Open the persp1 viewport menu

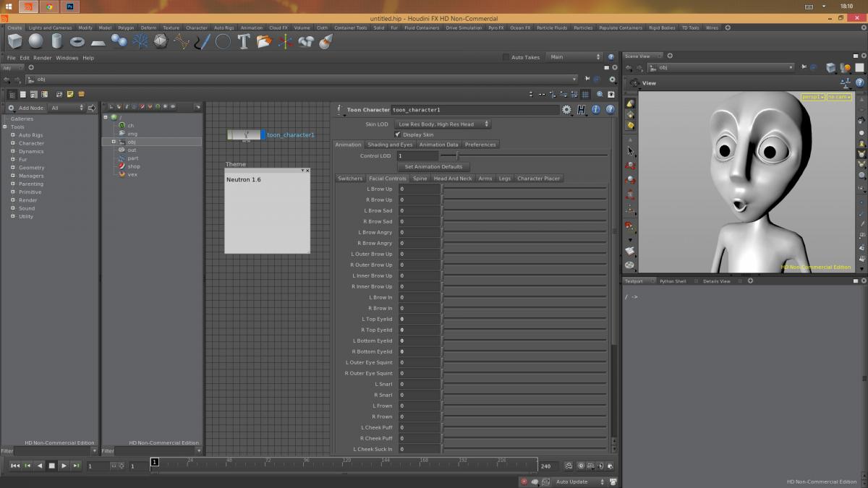813,97
